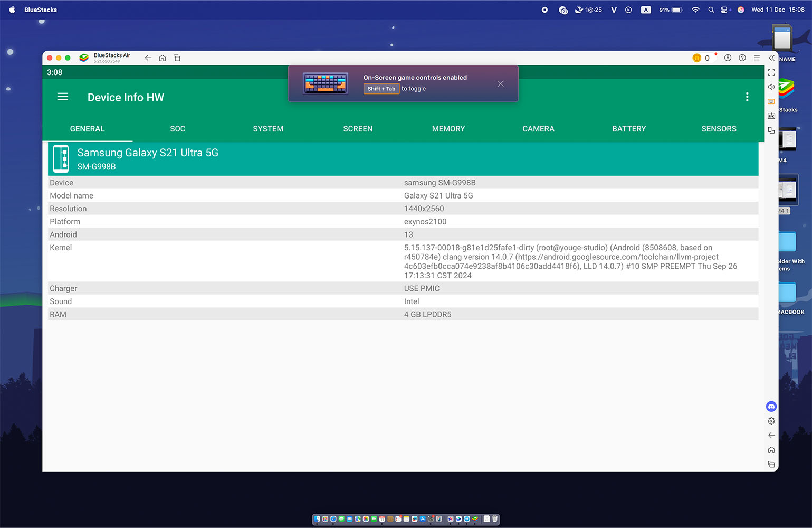Click the Resolution value 1440x2560
This screenshot has height=528, width=812.
[x=424, y=209]
